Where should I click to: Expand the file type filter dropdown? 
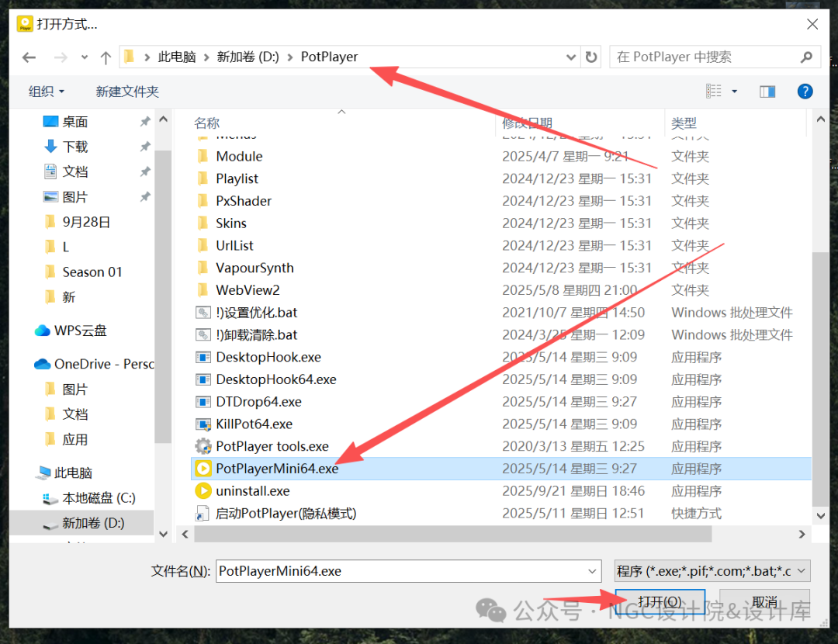pos(801,571)
